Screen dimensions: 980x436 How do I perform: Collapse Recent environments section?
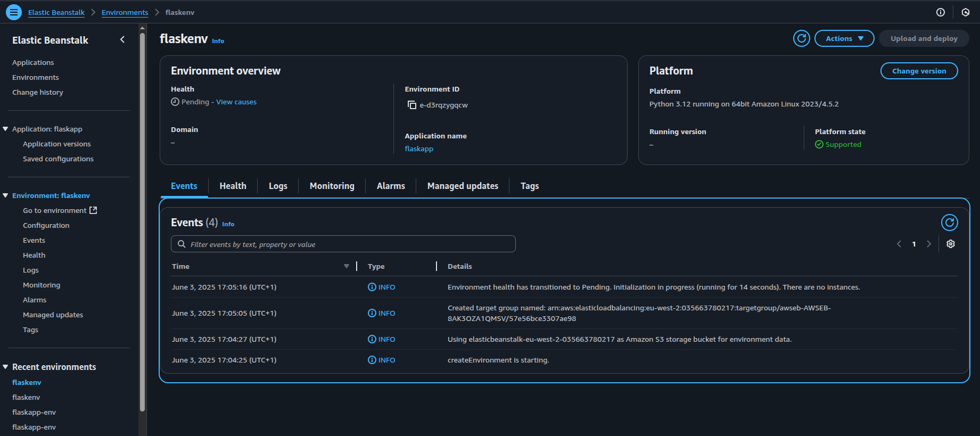tap(5, 367)
